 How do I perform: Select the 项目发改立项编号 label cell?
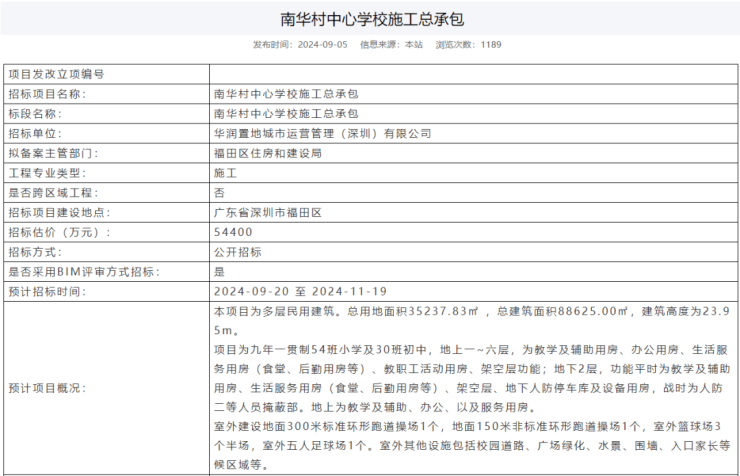tap(56, 74)
